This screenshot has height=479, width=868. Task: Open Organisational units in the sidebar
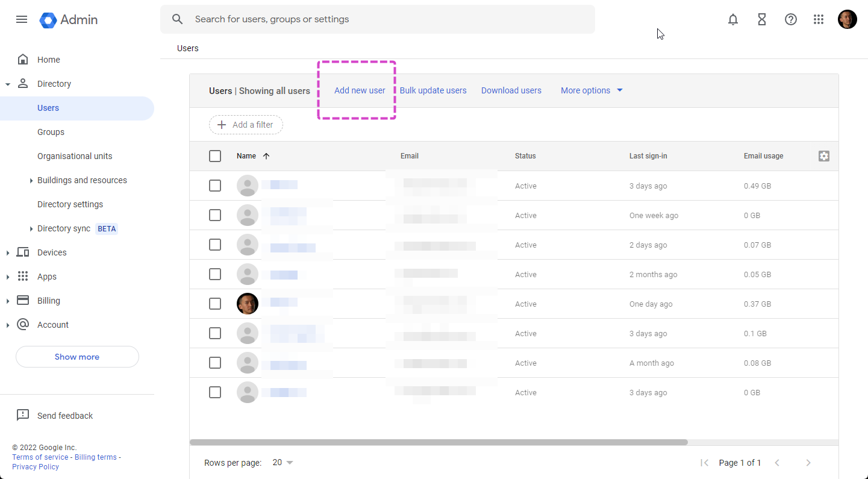(x=75, y=156)
